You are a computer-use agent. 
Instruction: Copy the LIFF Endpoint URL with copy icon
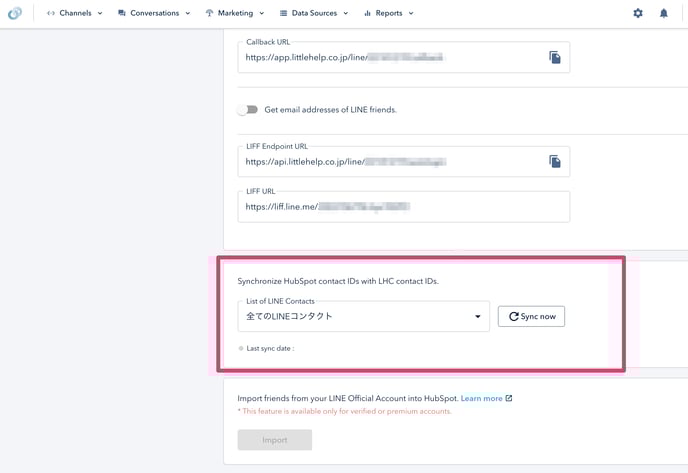(x=554, y=162)
